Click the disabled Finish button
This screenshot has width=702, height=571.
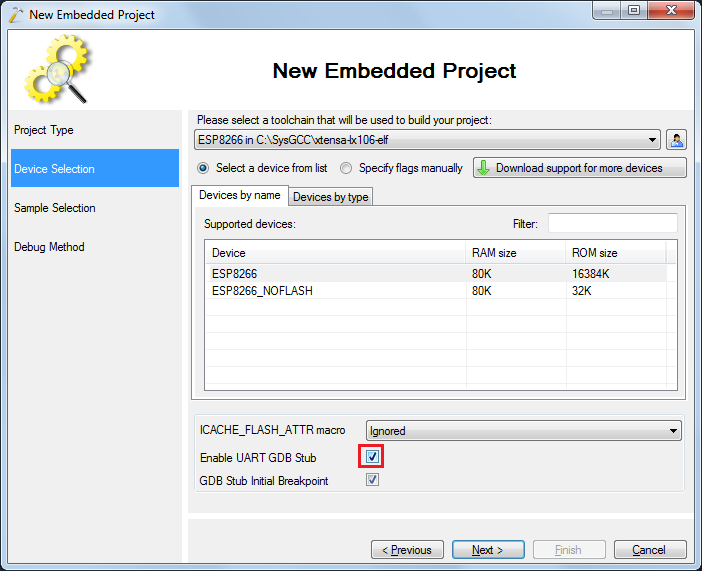569,550
